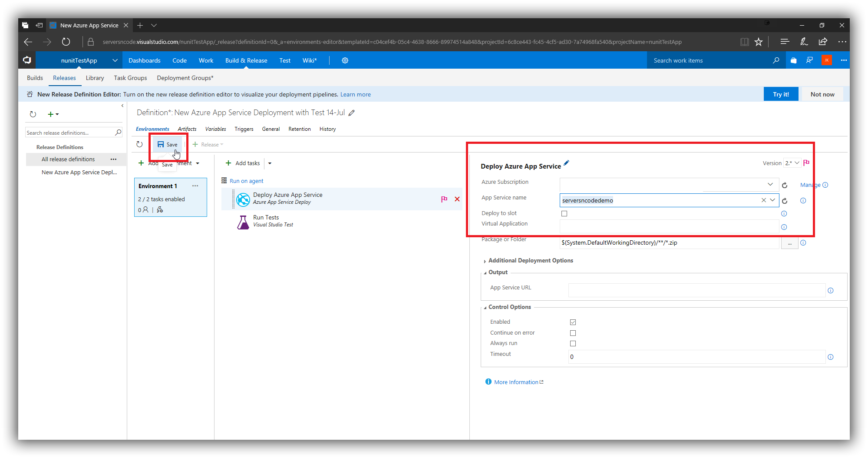The height and width of the screenshot is (458, 868).
Task: Collapse the left definitions panel
Action: 122,106
